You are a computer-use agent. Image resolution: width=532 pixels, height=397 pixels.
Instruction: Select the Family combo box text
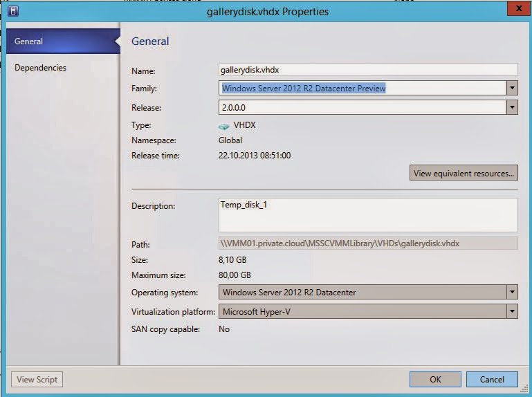pos(363,89)
